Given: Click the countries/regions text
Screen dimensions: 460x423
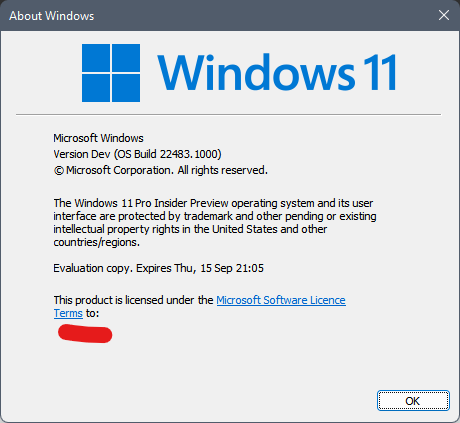Looking at the screenshot, I should tap(96, 242).
